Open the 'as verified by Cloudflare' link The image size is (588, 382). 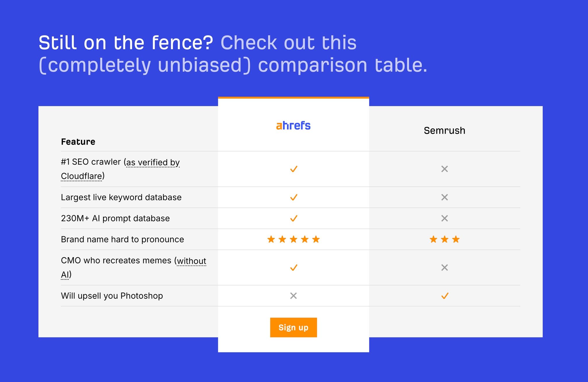[x=153, y=163]
